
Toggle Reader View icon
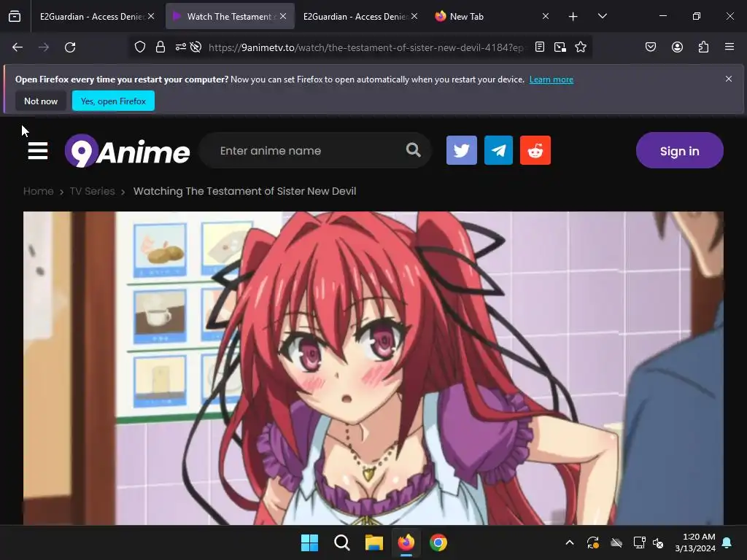click(539, 47)
